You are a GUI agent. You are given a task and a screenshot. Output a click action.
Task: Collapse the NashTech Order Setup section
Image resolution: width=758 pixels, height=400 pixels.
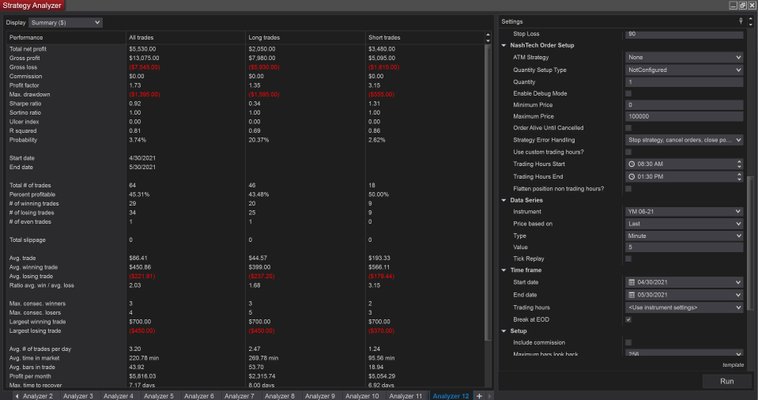click(x=504, y=46)
